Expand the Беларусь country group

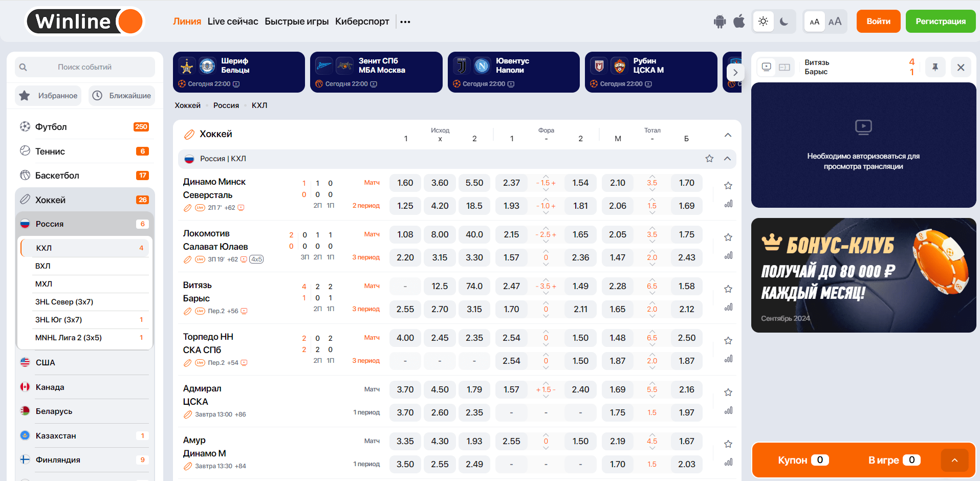(x=84, y=411)
